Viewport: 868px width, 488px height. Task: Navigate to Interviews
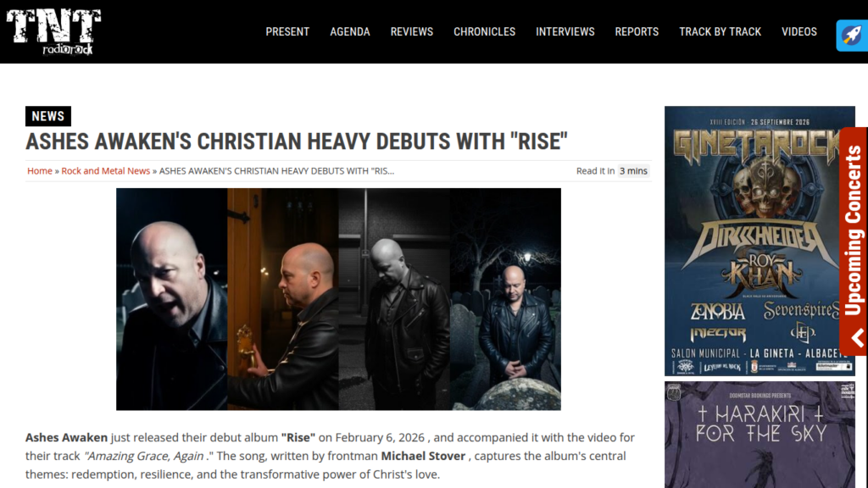(565, 32)
